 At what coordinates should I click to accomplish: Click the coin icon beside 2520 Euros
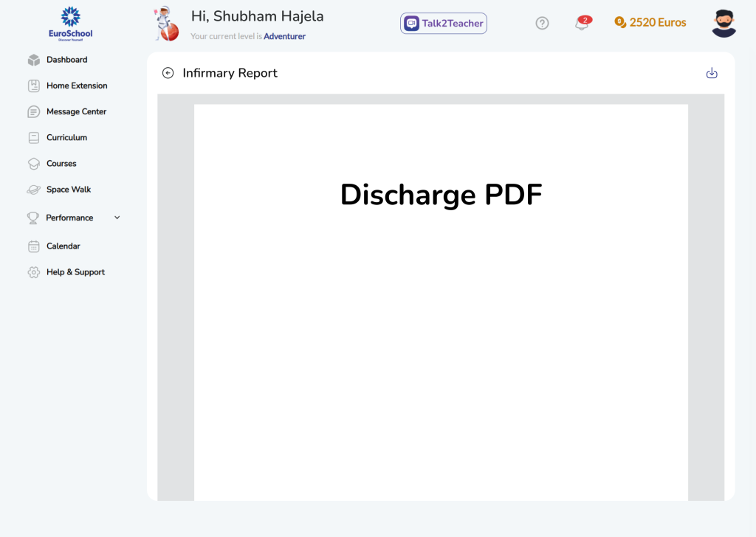(620, 22)
